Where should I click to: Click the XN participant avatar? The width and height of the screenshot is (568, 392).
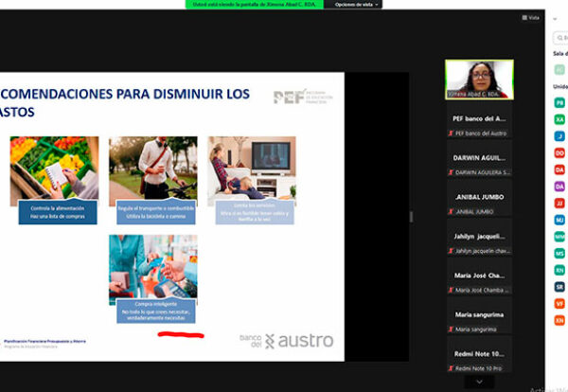559,320
